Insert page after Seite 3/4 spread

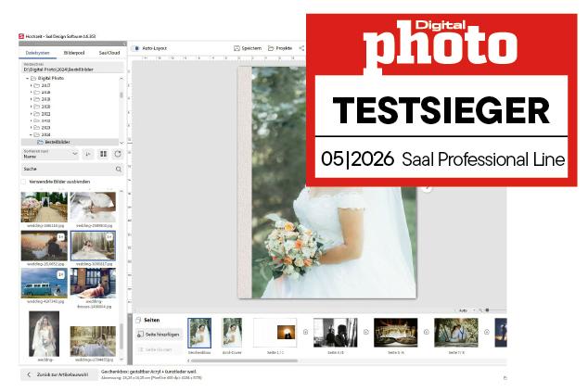tap(366, 333)
